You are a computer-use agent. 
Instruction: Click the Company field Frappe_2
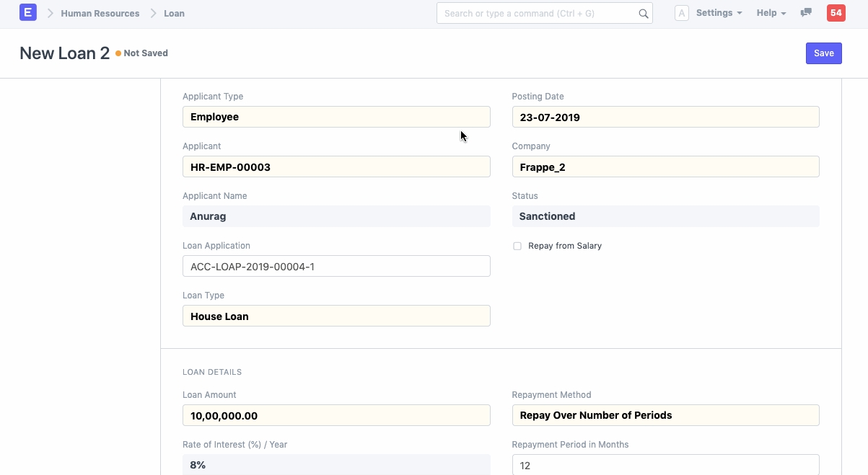point(665,167)
